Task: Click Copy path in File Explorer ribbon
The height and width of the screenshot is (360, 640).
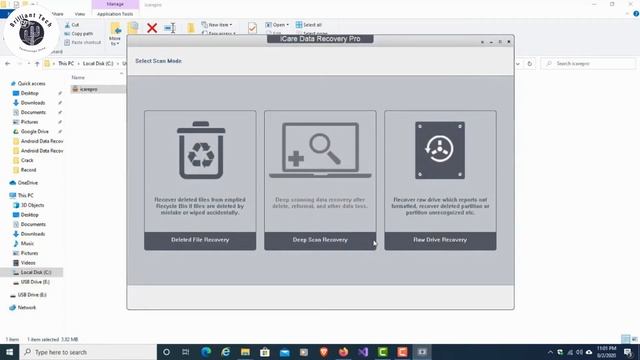Action: (79, 33)
